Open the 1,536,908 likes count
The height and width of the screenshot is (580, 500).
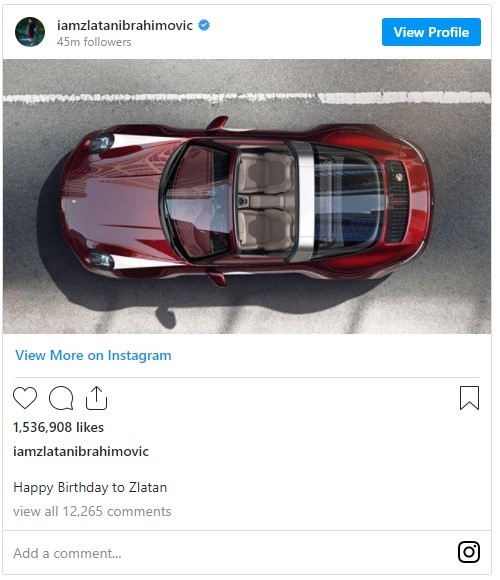coord(58,428)
